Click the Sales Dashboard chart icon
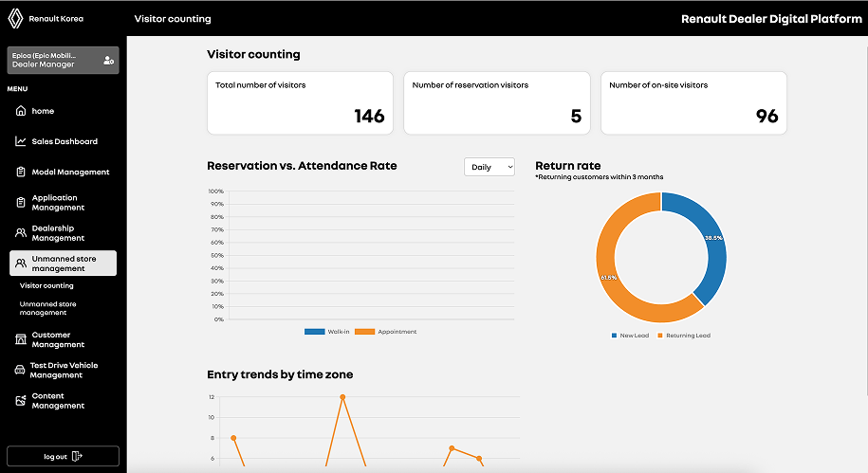Image resolution: width=868 pixels, height=473 pixels. point(21,141)
